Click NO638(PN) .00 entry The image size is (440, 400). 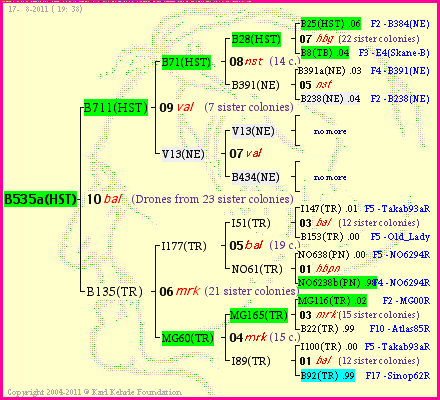332,255
